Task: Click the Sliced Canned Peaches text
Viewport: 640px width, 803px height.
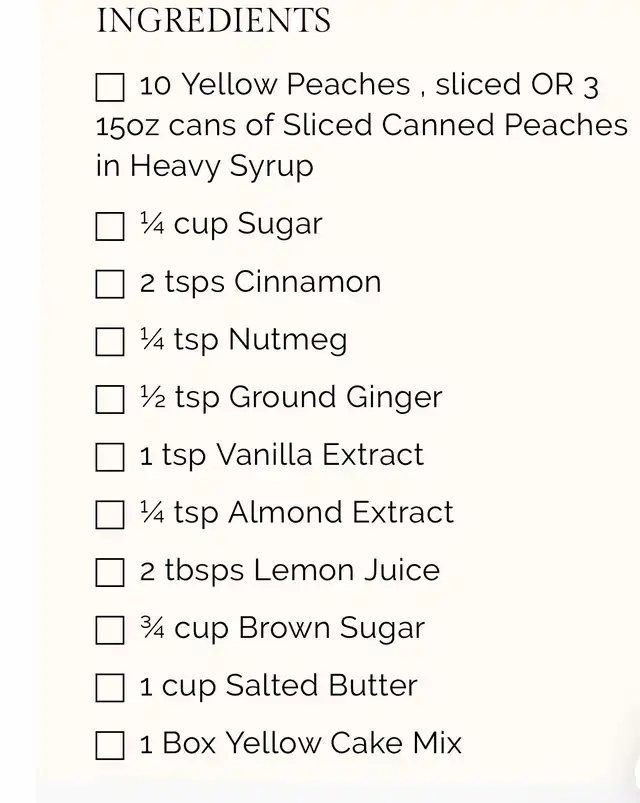Action: (x=455, y=124)
